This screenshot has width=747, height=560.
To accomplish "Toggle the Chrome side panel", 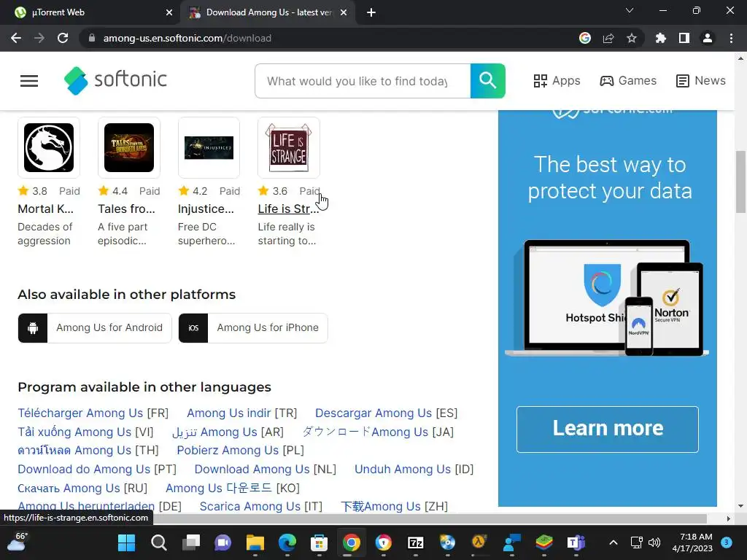I will (x=684, y=38).
